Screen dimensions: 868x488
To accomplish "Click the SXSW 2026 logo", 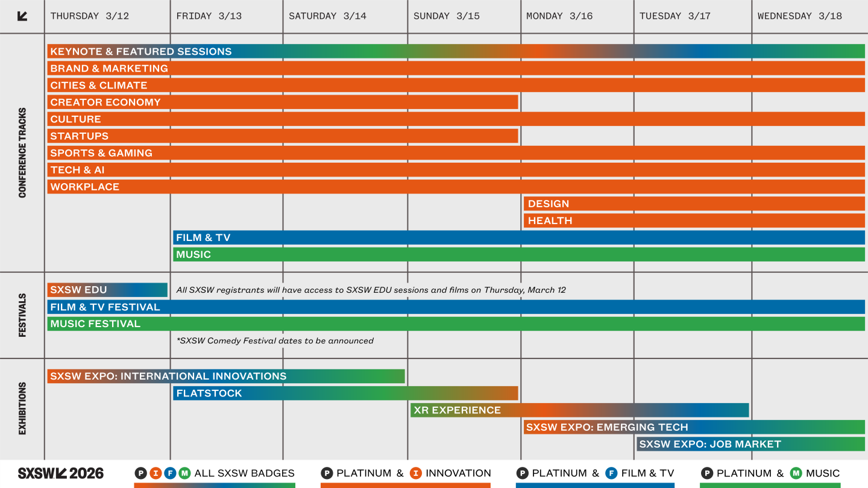I will (x=61, y=473).
